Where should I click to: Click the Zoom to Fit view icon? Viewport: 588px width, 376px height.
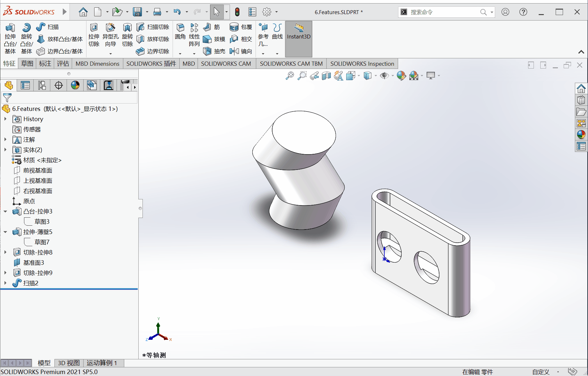pos(290,76)
